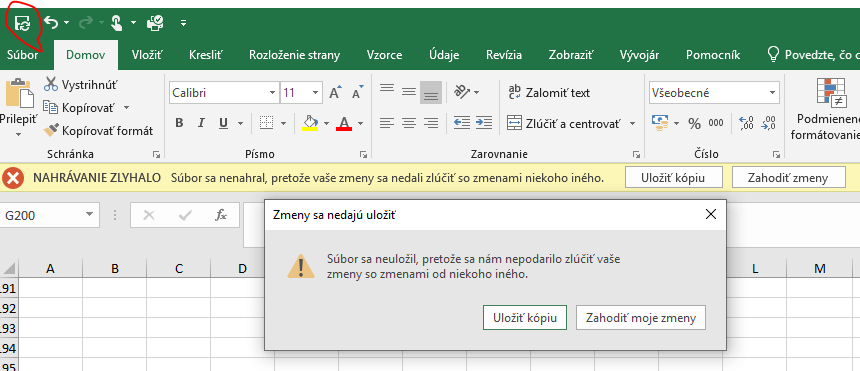The height and width of the screenshot is (371, 860).
Task: Click the Vystrihnúť scissors icon
Action: pos(51,85)
